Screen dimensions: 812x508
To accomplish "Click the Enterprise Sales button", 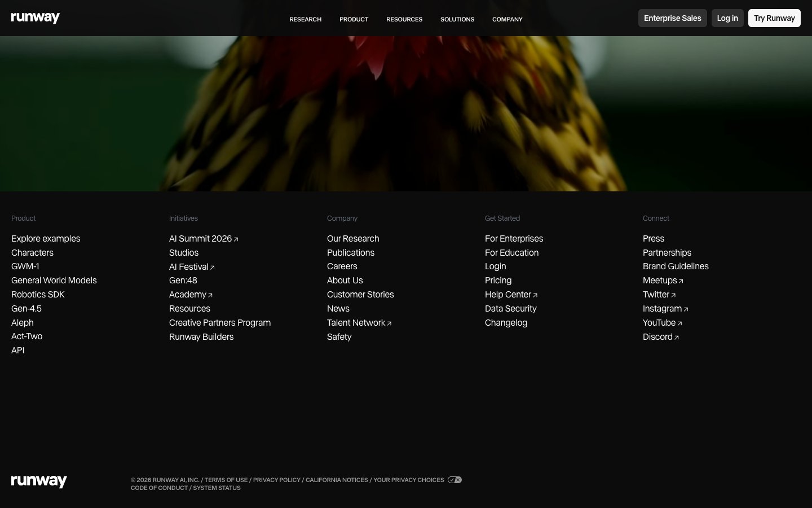I will [x=672, y=18].
